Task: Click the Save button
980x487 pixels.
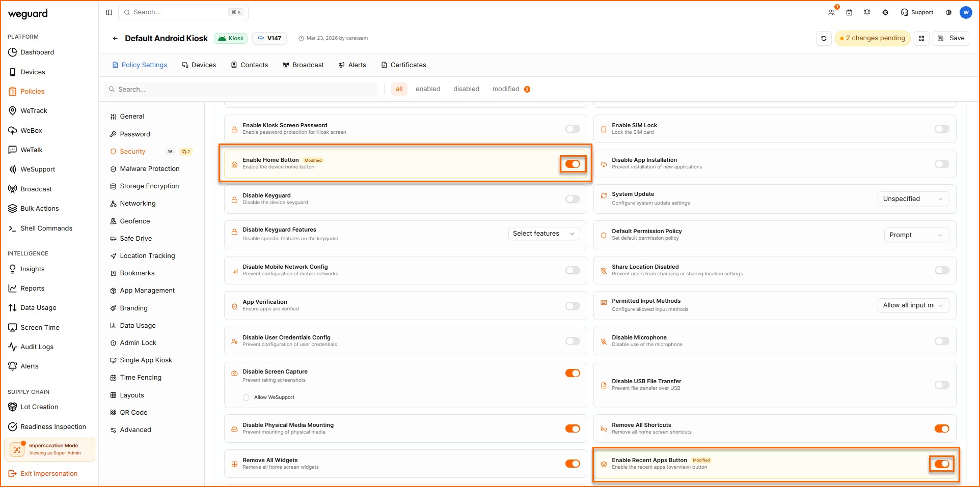Action: tap(951, 39)
